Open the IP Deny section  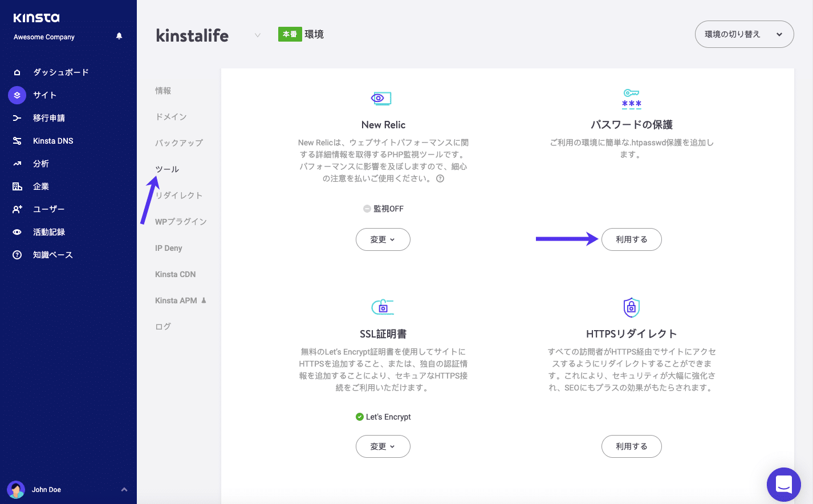click(169, 247)
